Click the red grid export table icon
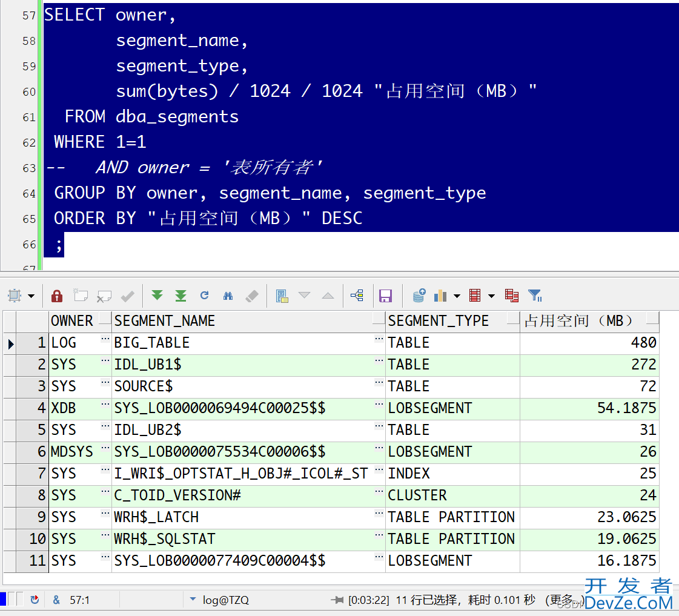This screenshot has height=616, width=679. click(475, 296)
